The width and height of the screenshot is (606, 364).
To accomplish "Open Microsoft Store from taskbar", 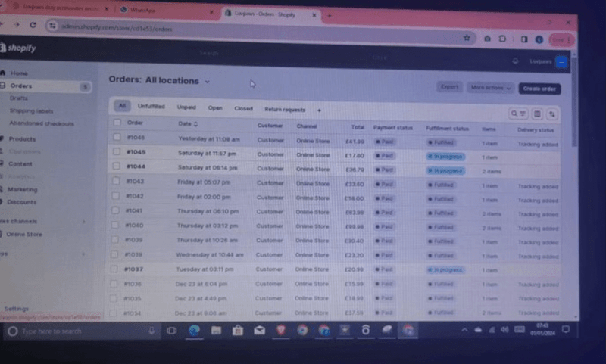I will [x=238, y=331].
